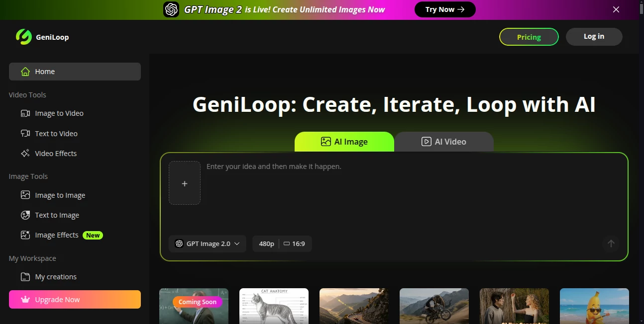The height and width of the screenshot is (324, 644).
Task: Click the New badge beside Image Effects
Action: [93, 235]
